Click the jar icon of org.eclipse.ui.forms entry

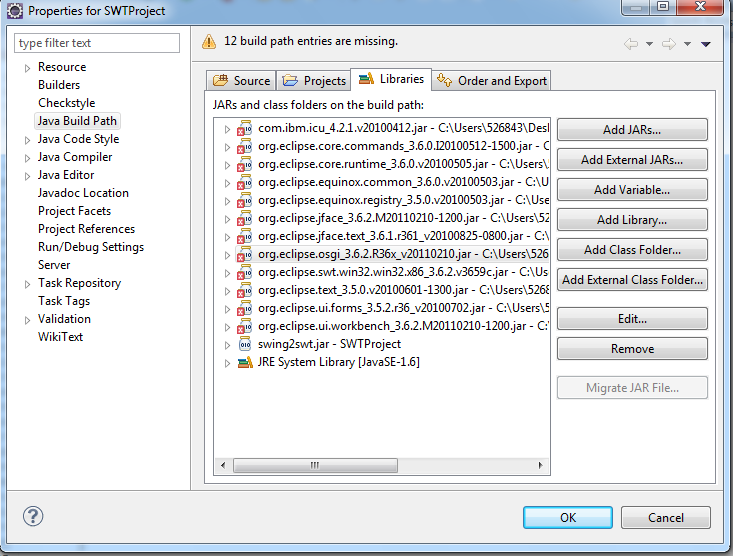(x=244, y=308)
